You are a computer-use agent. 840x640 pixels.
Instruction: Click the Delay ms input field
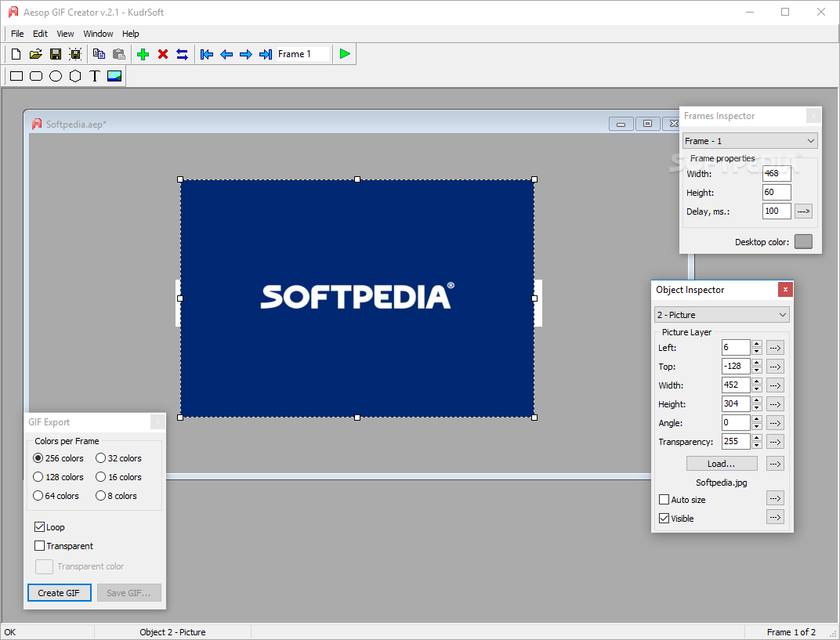tap(777, 211)
